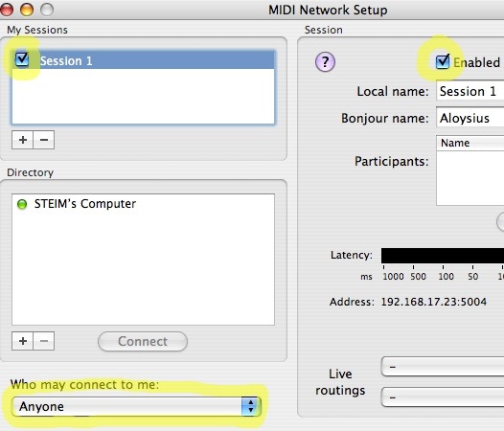This screenshot has height=431, width=504.
Task: Click green status dot beside STEIM's Computer
Action: point(22,204)
